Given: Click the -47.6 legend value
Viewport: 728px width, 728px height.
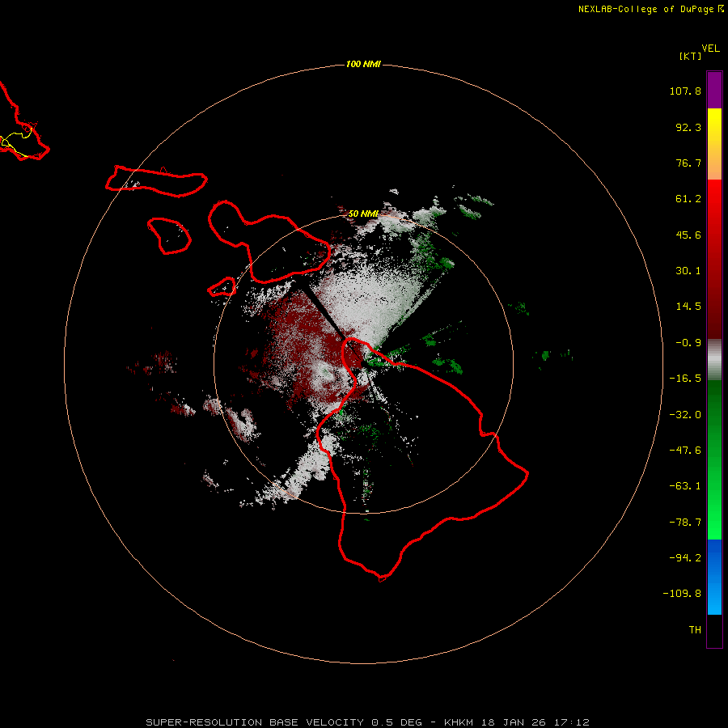Looking at the screenshot, I should 685,451.
